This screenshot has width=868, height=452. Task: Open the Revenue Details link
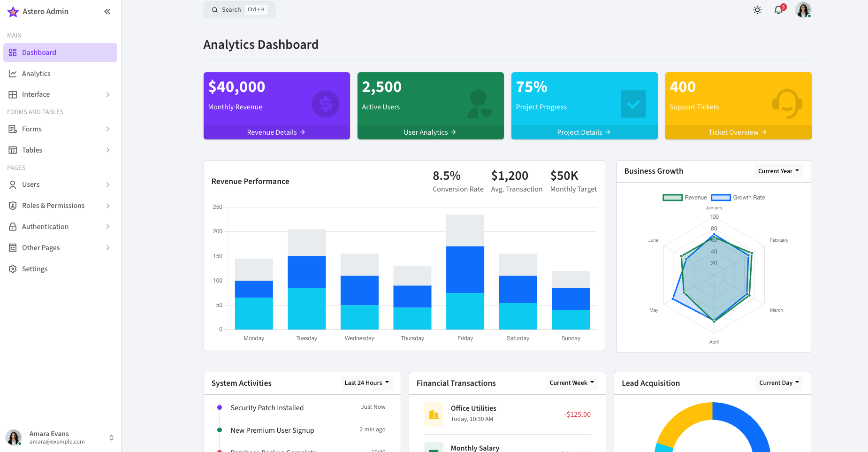pyautogui.click(x=276, y=132)
